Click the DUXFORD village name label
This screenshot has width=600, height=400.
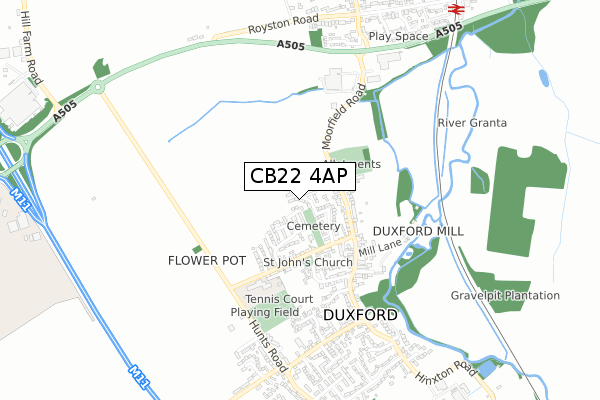point(360,315)
